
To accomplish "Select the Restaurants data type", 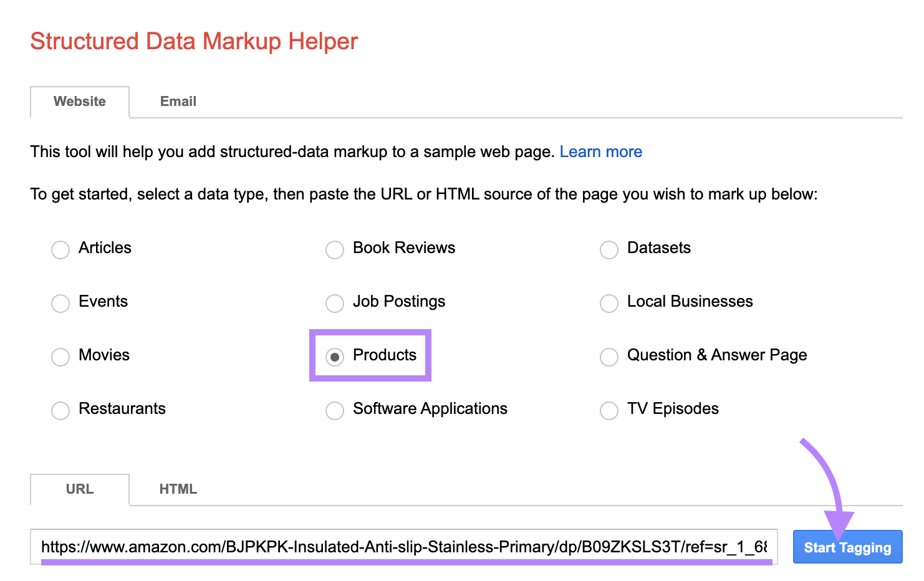I will tap(60, 411).
